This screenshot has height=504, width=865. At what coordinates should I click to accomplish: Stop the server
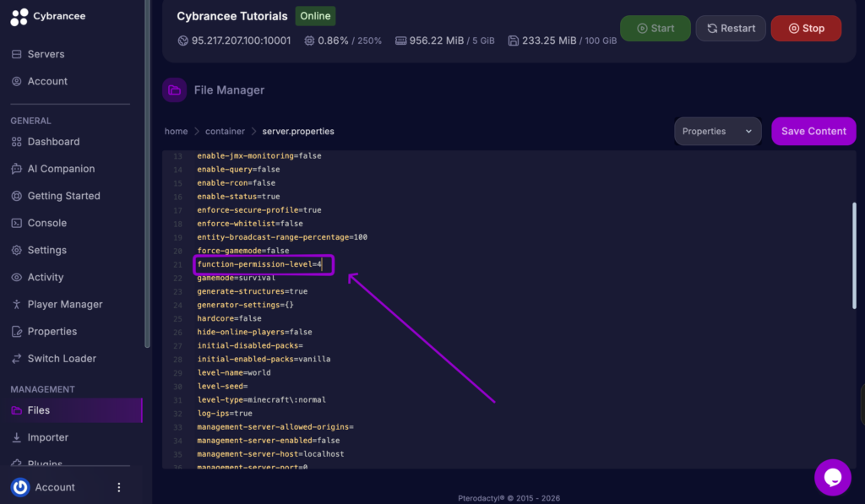coord(806,28)
